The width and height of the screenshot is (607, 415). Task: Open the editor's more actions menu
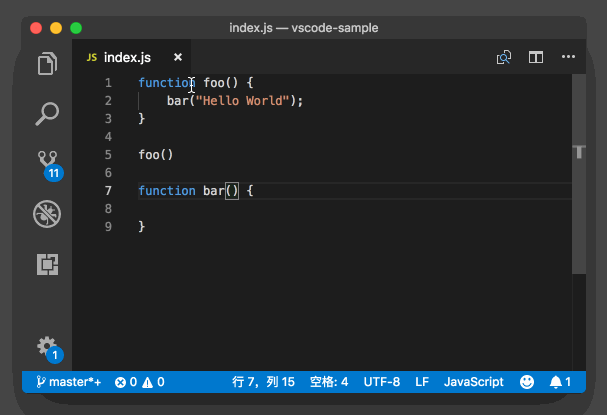[568, 58]
